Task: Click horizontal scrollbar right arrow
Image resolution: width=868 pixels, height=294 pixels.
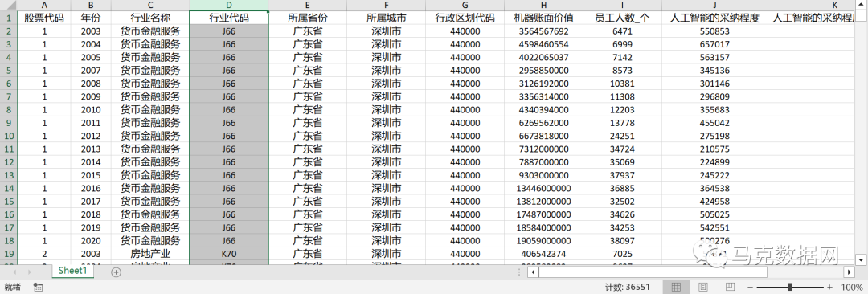Action: pos(849,272)
